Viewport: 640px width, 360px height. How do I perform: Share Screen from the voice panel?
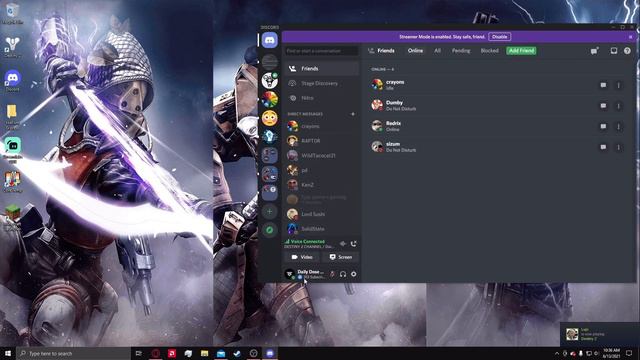341,257
